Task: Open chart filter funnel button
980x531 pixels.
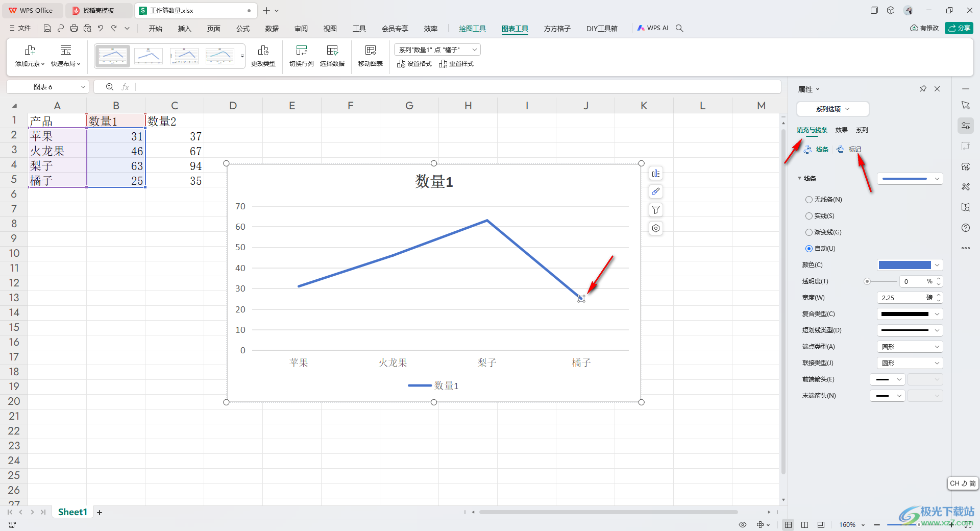Action: point(656,210)
